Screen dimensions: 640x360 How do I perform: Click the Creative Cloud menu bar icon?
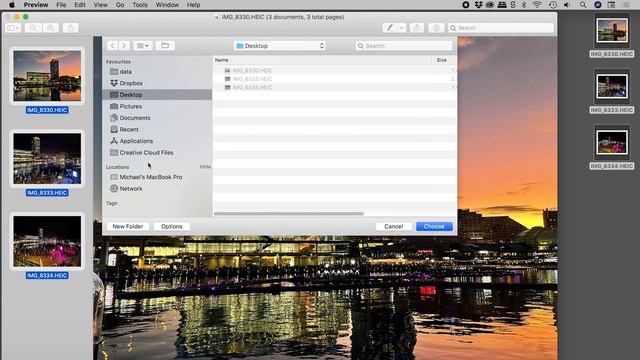[489, 5]
